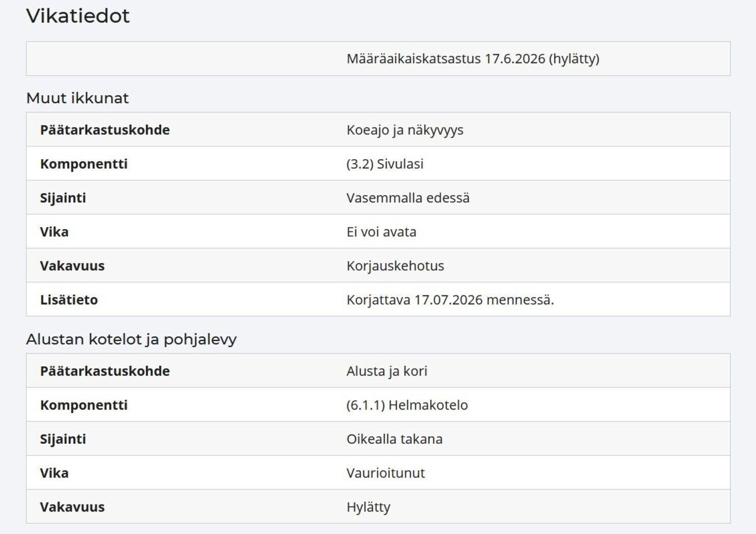Image resolution: width=756 pixels, height=534 pixels.
Task: Click the Korjattava 17.07.2026 mennessä note
Action: (450, 300)
